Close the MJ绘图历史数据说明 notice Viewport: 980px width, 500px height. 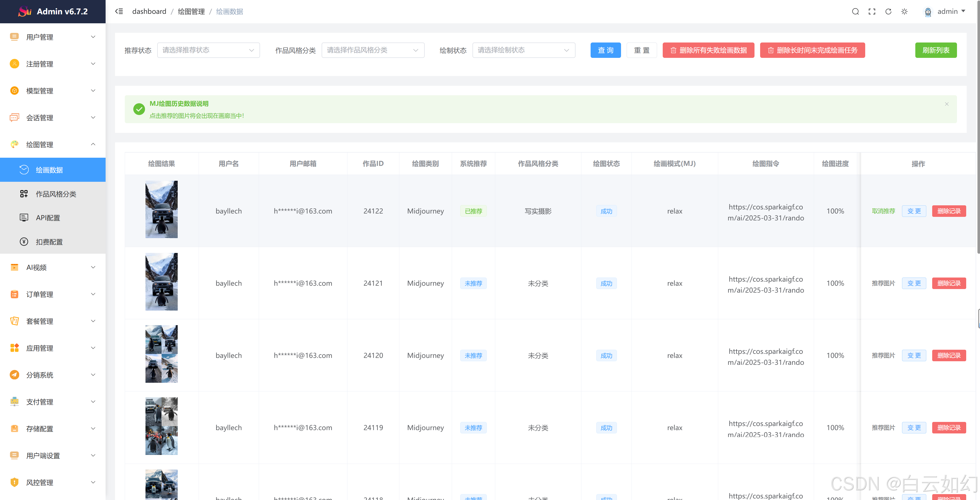pyautogui.click(x=947, y=104)
